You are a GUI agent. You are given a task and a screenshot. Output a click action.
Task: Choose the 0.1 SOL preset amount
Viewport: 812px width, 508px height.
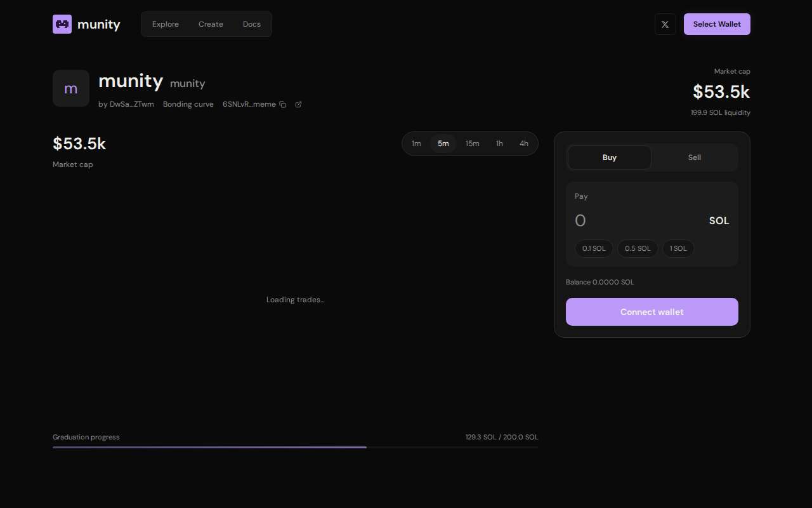594,248
